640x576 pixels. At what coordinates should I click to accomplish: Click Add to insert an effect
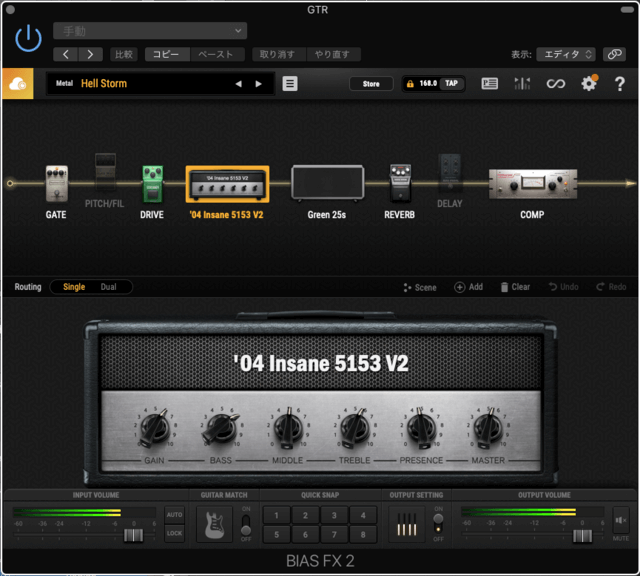pyautogui.click(x=469, y=287)
